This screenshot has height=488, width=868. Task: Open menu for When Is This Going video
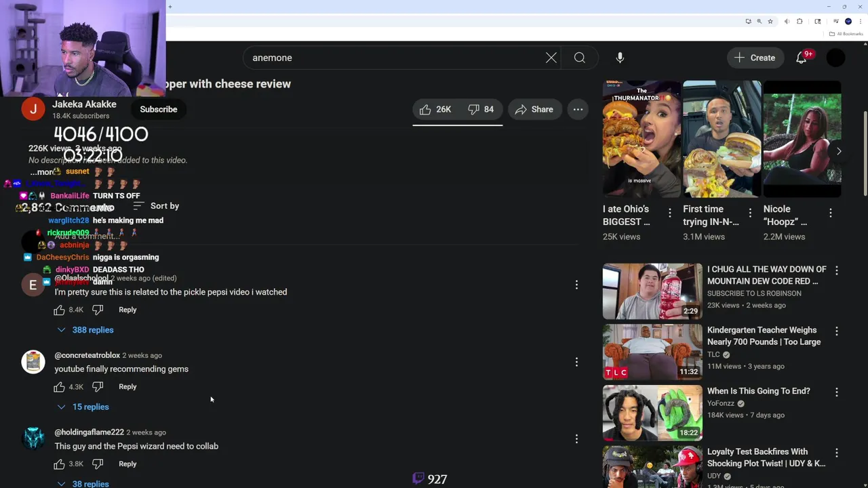[x=837, y=392]
